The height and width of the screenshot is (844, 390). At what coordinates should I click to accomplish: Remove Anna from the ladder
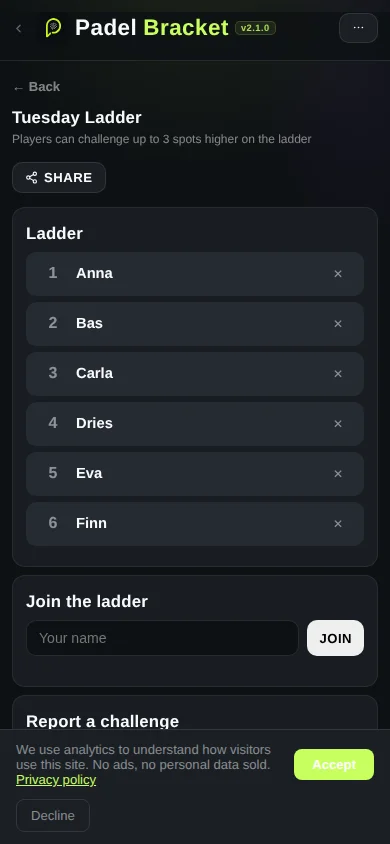(338, 274)
